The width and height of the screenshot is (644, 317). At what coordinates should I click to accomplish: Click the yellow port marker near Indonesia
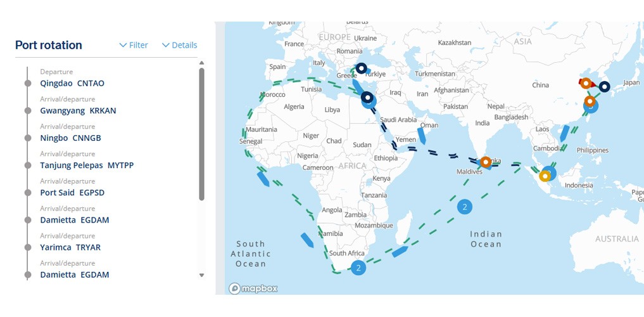tap(545, 176)
